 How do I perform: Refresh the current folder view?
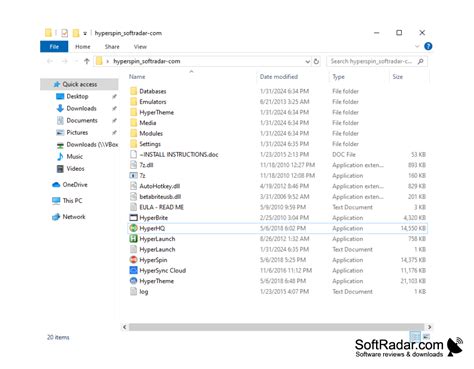[316, 61]
